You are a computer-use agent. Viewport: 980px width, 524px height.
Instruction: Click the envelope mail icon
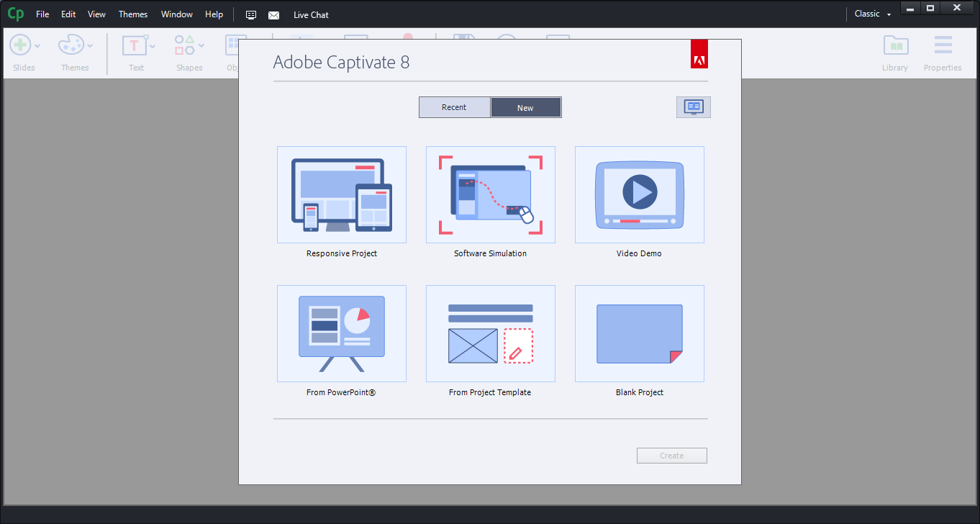(x=273, y=15)
